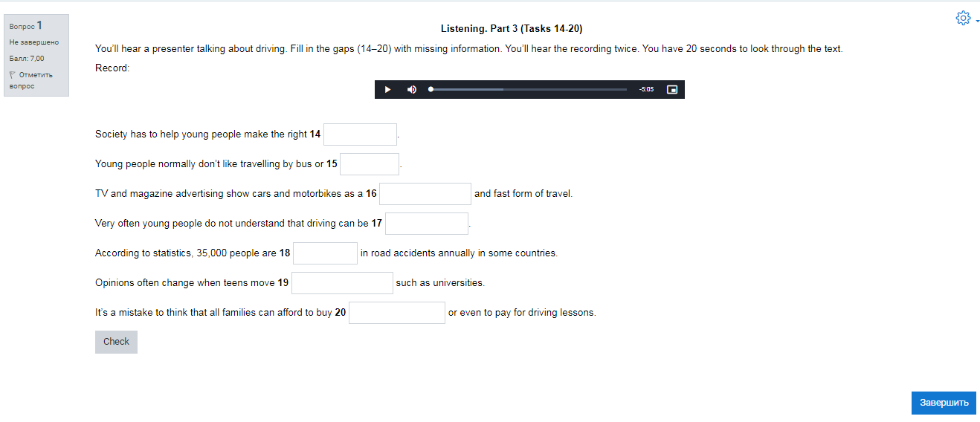Screen dimensions: 980x422
Task: Click the "Listening. Part 3" heading
Action: [511, 29]
